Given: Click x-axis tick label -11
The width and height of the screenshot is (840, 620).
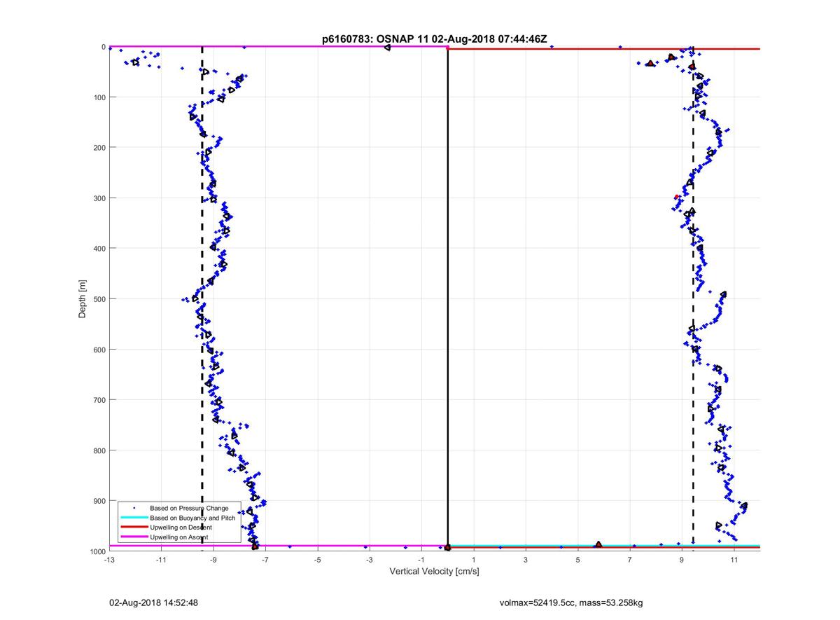Looking at the screenshot, I should [161, 560].
